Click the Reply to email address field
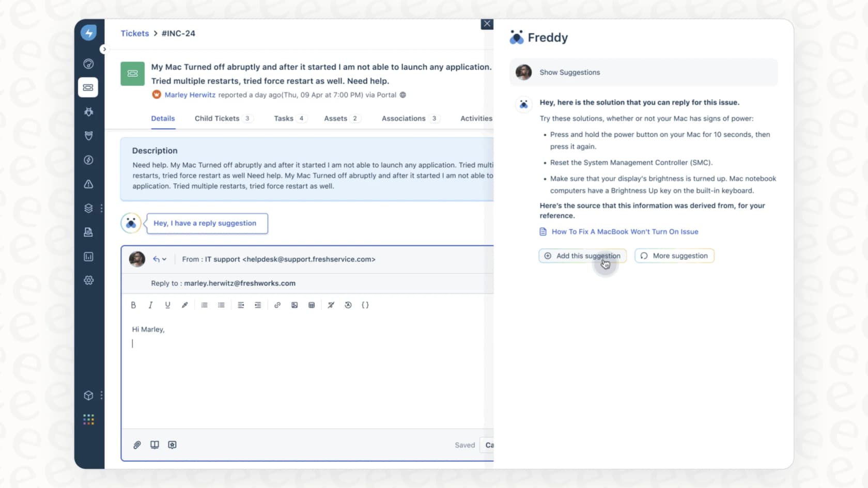Screen dimensions: 868x488 (x=240, y=284)
